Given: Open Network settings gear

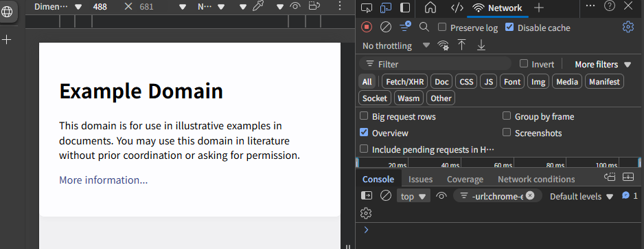Looking at the screenshot, I should [628, 27].
